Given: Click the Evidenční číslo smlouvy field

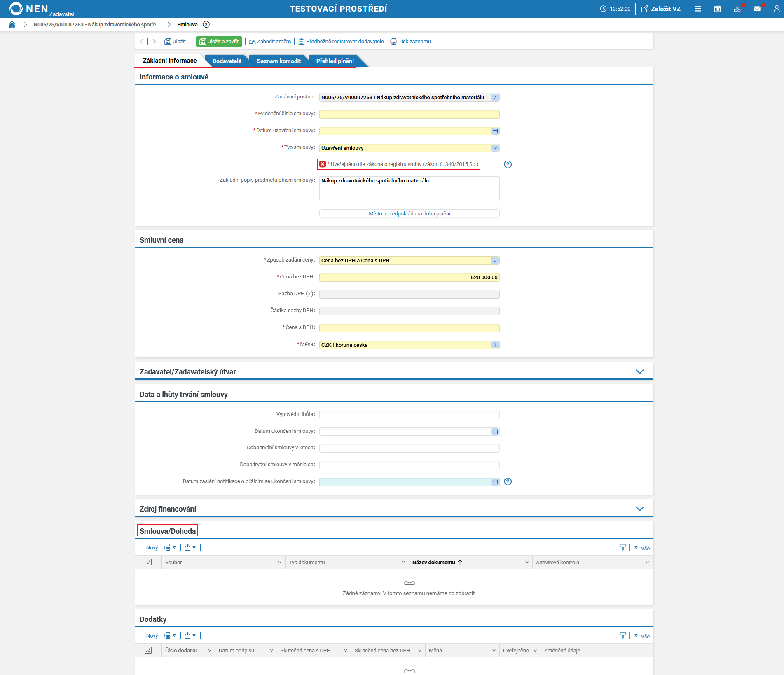Looking at the screenshot, I should click(409, 114).
